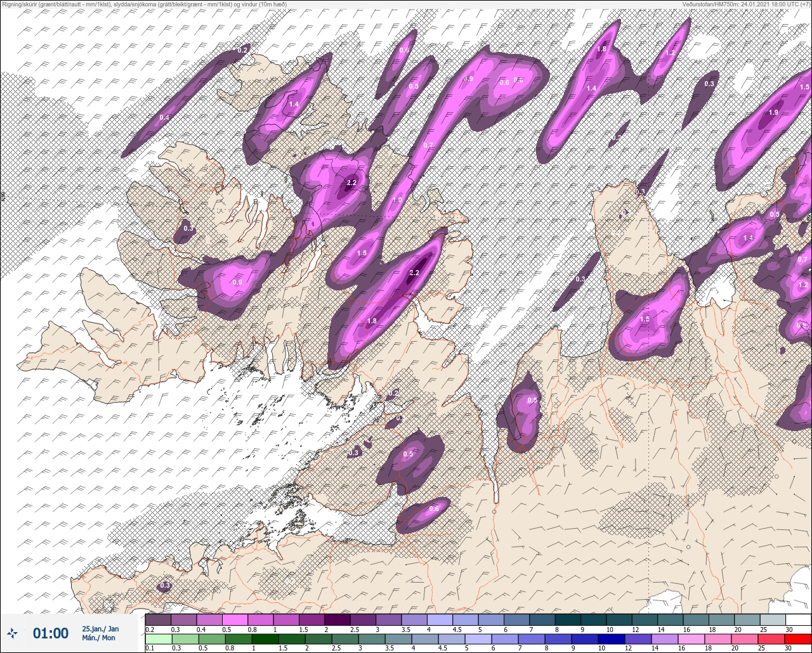This screenshot has width=812, height=653.
Task: Click the '25.jan./ Jan' date label
Action: pos(100,628)
